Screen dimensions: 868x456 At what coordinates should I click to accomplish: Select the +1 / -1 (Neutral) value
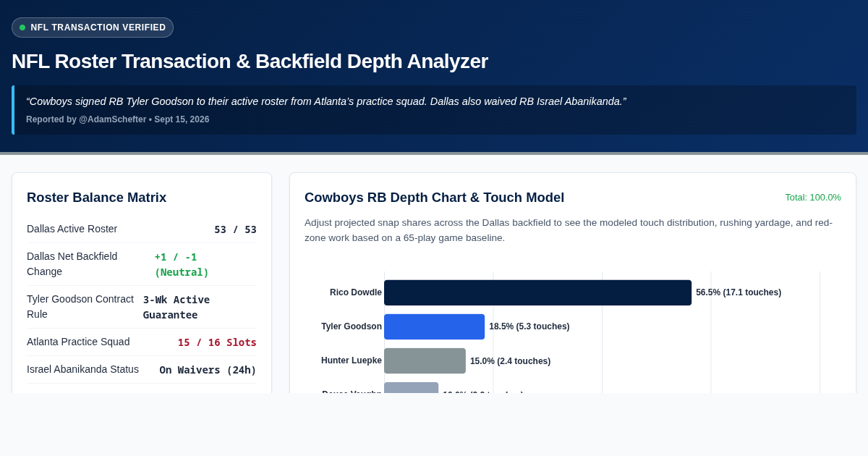pyautogui.click(x=182, y=264)
